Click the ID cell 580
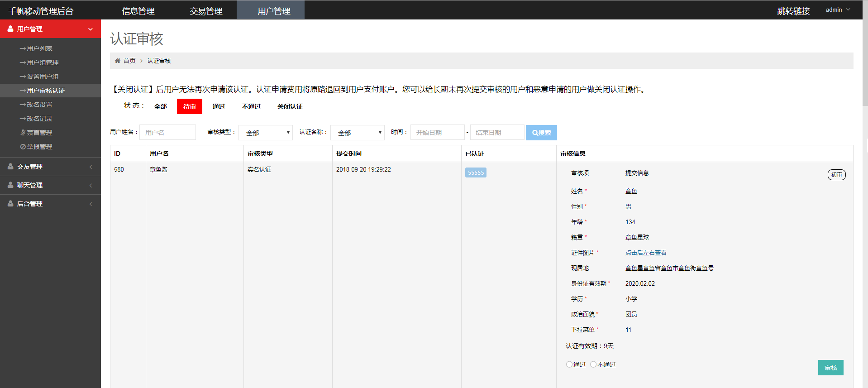 119,169
